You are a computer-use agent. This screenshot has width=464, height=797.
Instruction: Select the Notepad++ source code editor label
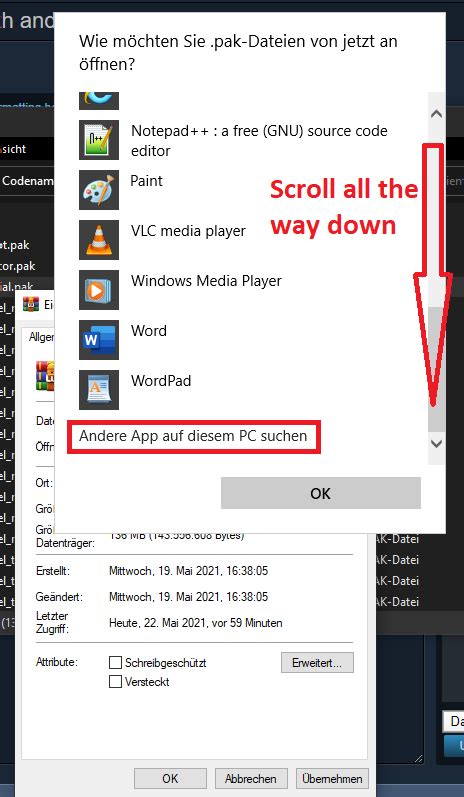click(x=259, y=141)
